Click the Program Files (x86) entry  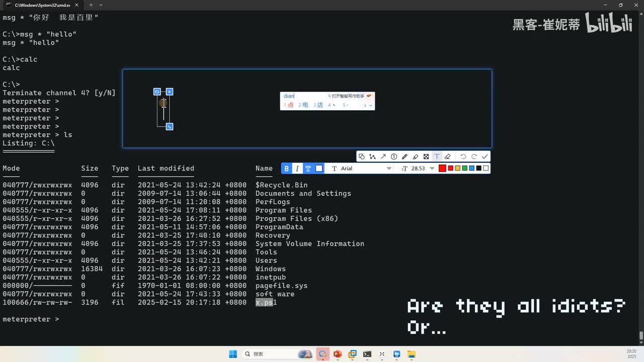tap(297, 219)
